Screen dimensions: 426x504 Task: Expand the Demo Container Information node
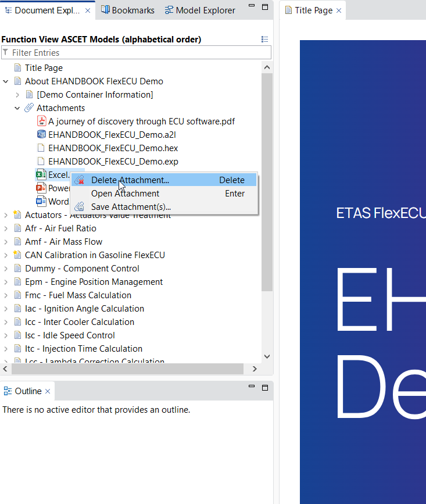coord(17,95)
